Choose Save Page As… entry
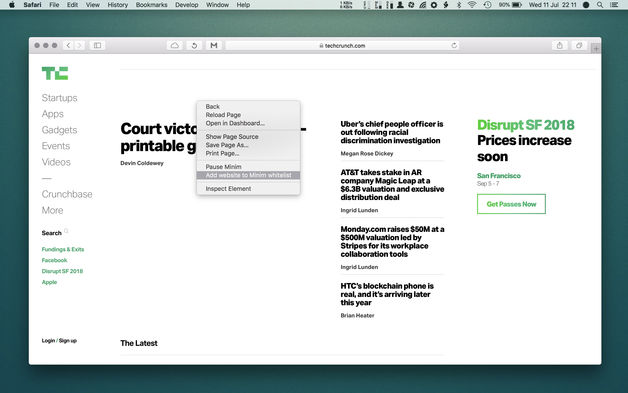The height and width of the screenshot is (393, 628). 248,145
